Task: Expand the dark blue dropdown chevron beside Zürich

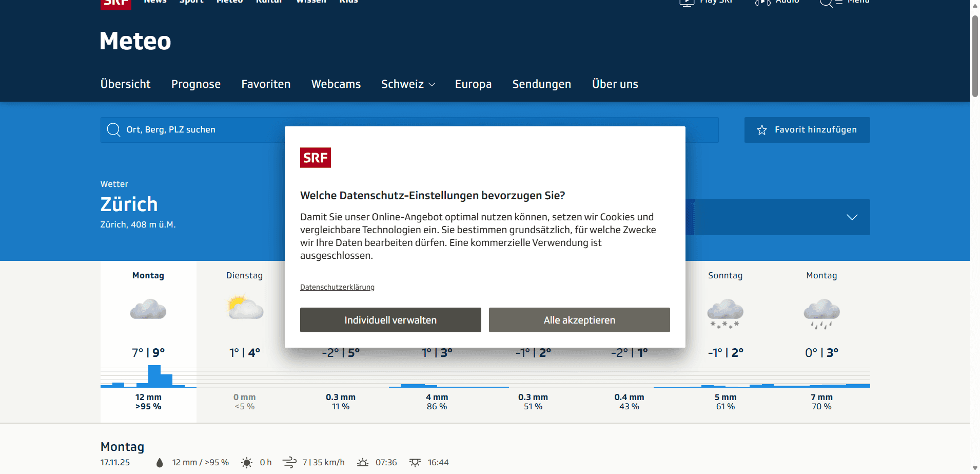Action: click(852, 217)
